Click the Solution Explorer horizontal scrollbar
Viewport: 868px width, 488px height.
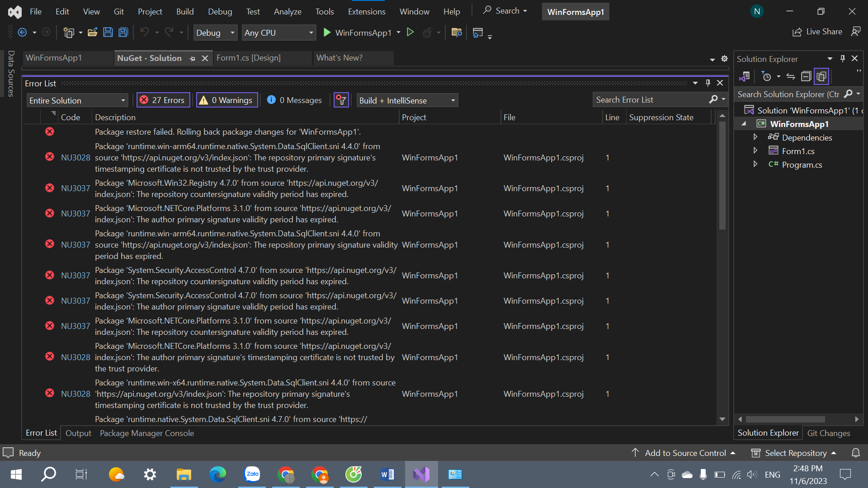[785, 419]
